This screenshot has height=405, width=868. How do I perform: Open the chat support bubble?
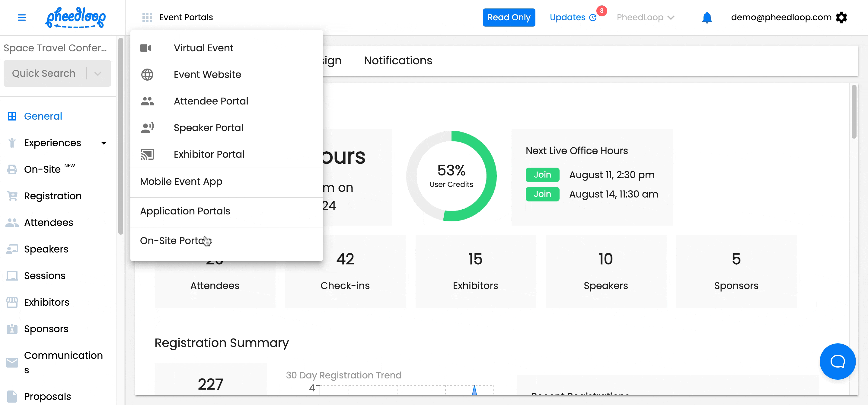coord(837,361)
